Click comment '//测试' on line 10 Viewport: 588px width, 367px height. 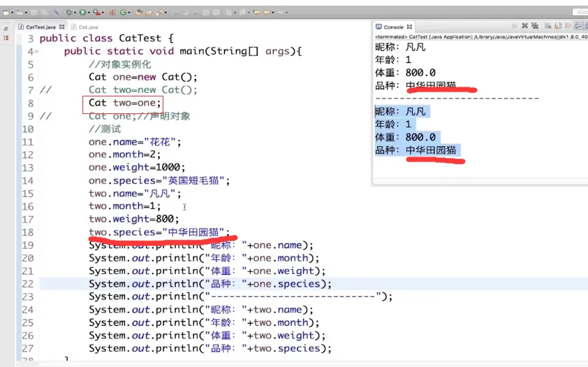tap(105, 129)
